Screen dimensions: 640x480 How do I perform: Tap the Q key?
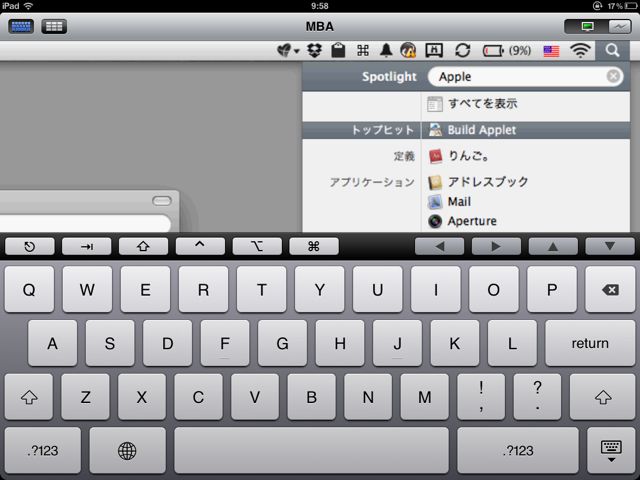[29, 289]
